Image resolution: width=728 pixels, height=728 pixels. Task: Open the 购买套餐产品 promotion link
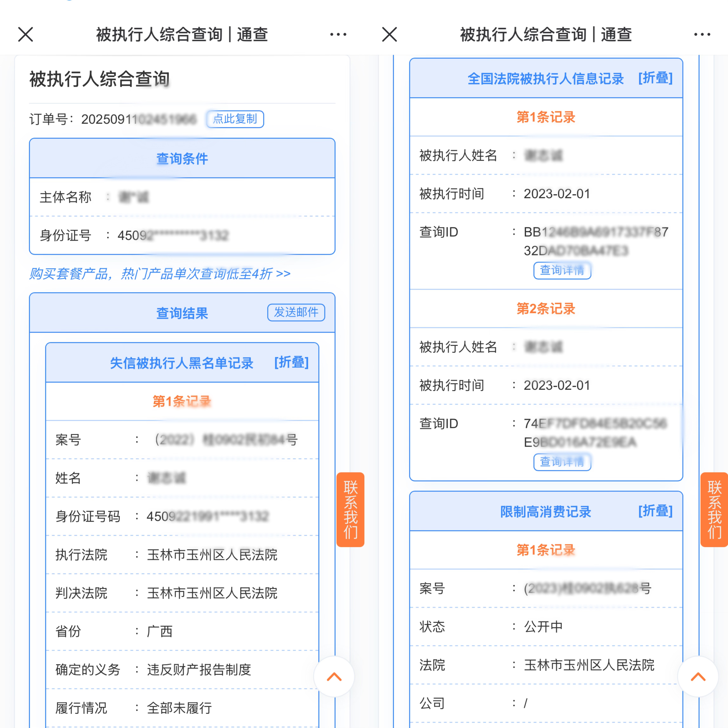(160, 274)
